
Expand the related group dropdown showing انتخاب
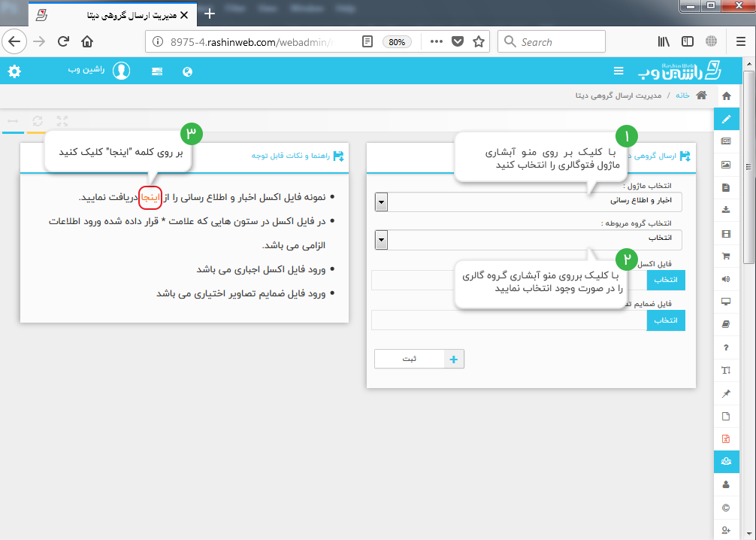point(528,240)
